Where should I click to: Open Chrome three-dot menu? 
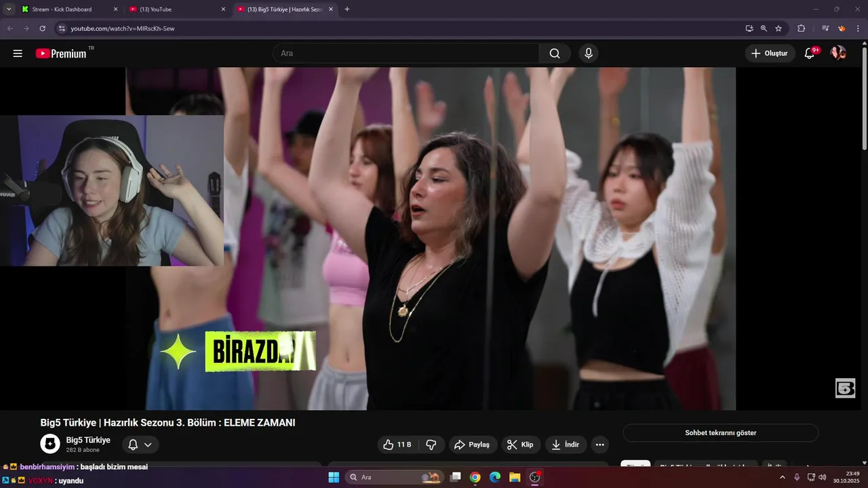tap(858, 28)
